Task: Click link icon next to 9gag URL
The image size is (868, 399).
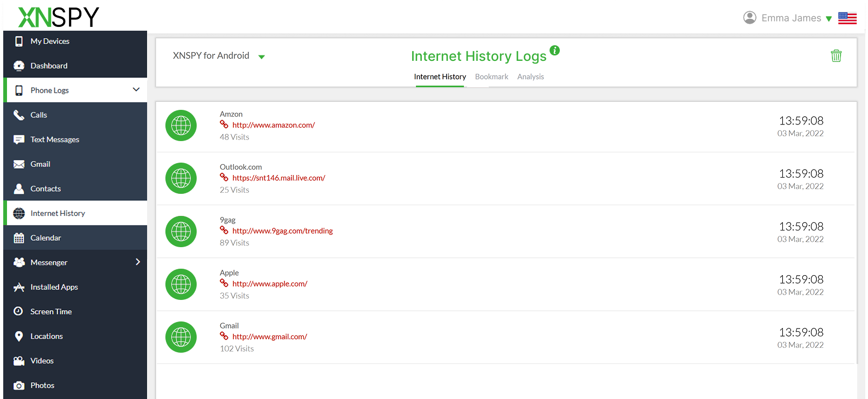Action: click(x=224, y=230)
